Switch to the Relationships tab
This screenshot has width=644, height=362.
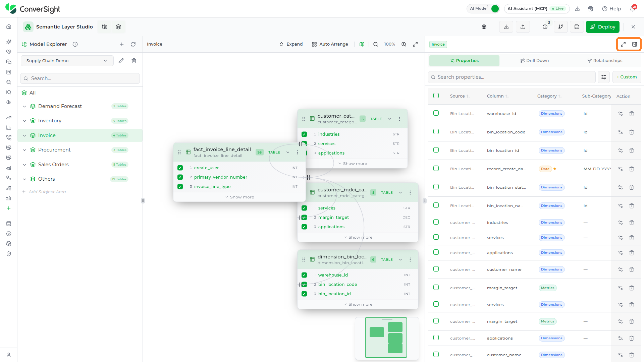[x=605, y=61]
